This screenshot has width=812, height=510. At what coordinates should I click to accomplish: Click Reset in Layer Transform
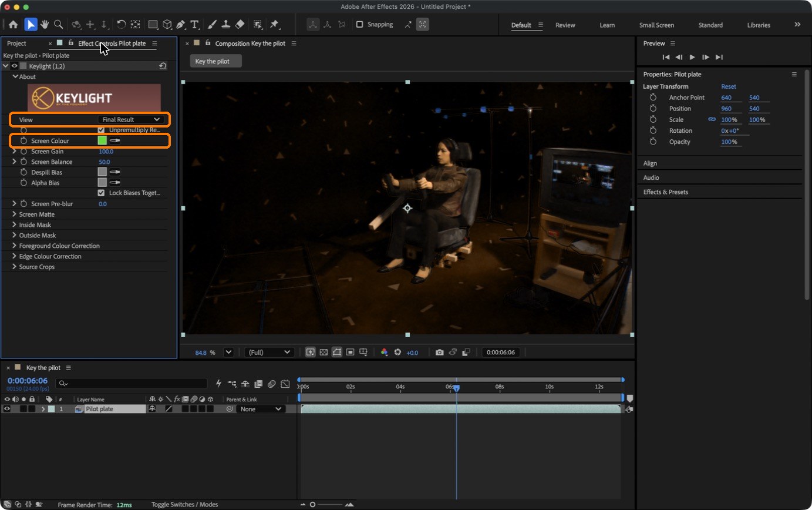[728, 86]
